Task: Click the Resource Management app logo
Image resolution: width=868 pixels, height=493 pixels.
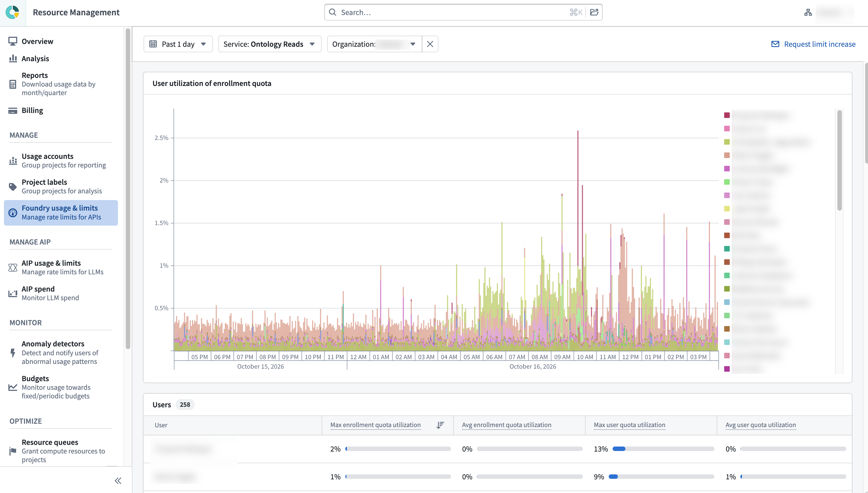Action: (x=13, y=13)
